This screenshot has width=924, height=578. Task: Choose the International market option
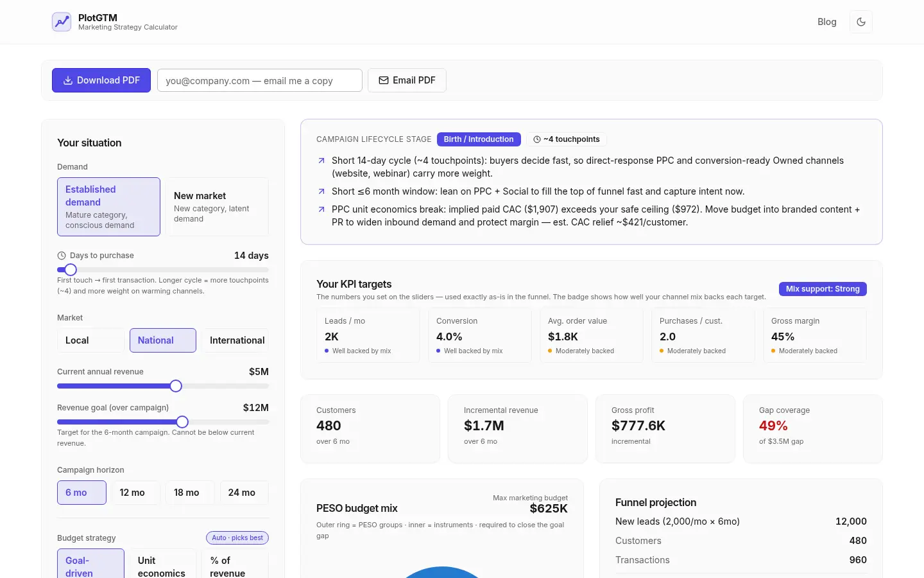point(235,340)
